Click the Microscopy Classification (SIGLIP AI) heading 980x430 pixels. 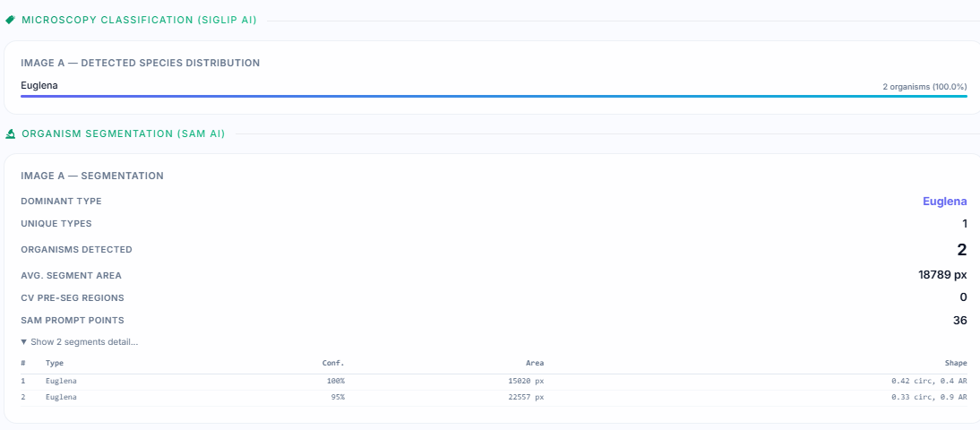139,20
